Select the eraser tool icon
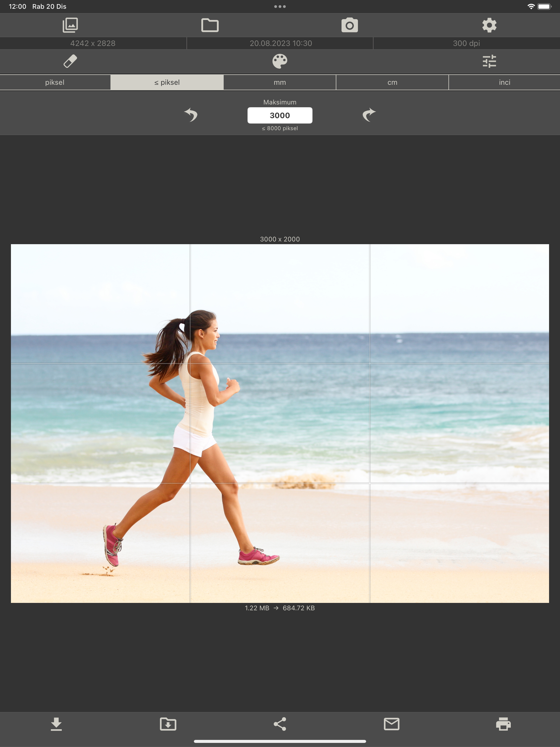The width and height of the screenshot is (560, 747). 70,62
